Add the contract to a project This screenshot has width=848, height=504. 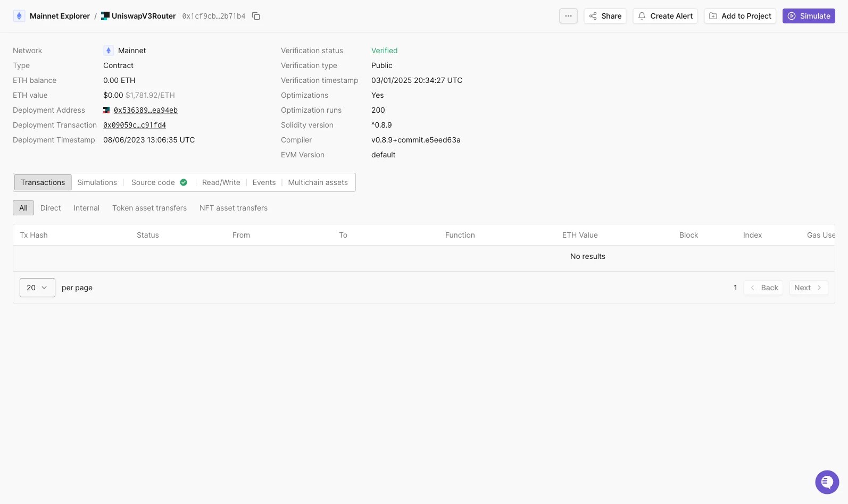pyautogui.click(x=740, y=16)
